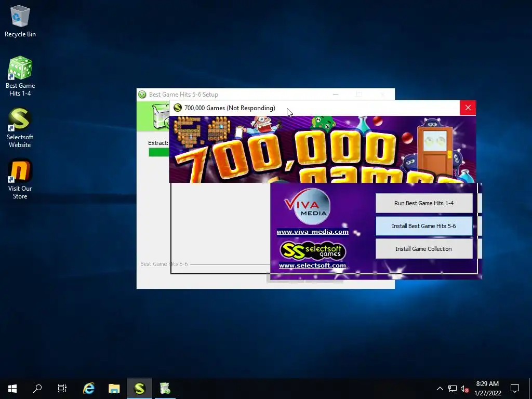Open Selectsoft Website desktop shortcut
This screenshot has width=532, height=399.
20,128
